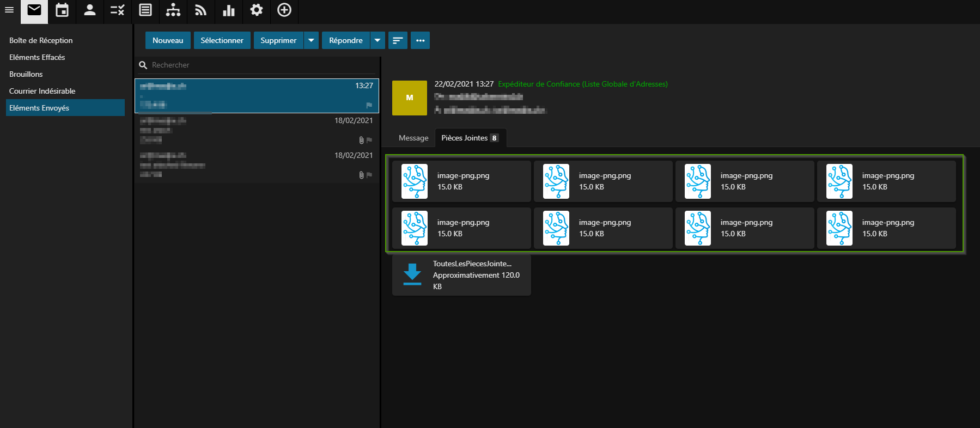Open the three-dots more actions menu
Image resolution: width=980 pixels, height=428 pixels.
click(420, 40)
